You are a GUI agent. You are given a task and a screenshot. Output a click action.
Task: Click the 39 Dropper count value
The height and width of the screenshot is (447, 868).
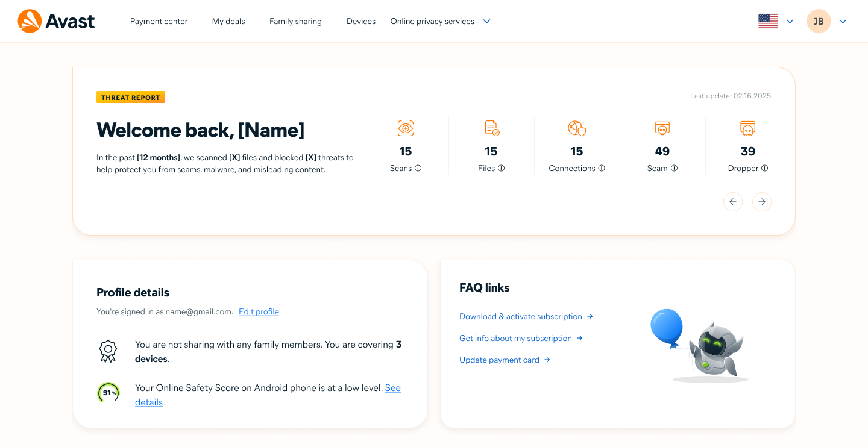coord(748,151)
